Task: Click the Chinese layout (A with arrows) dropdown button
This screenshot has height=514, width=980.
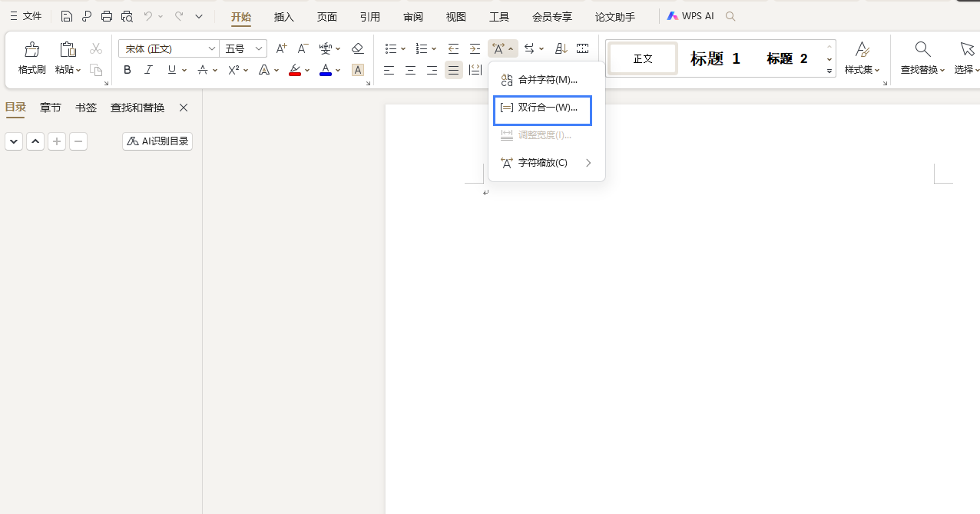Action: pos(503,48)
